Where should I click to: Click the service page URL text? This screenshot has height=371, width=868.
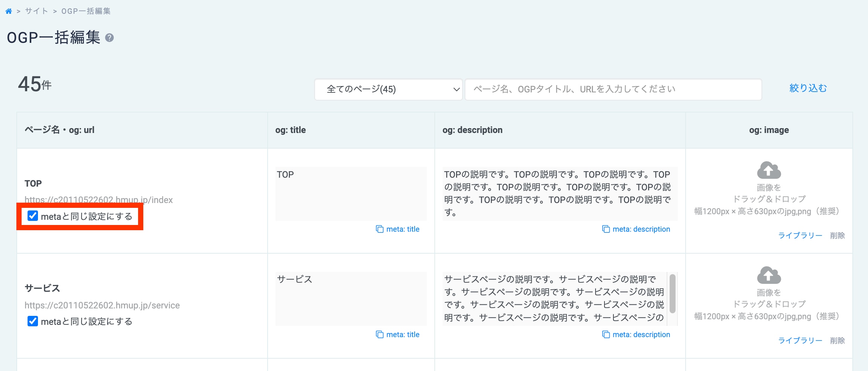point(102,305)
